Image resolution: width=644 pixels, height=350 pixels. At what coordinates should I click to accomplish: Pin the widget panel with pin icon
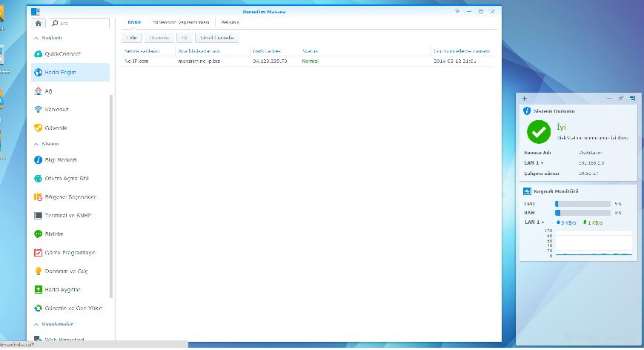(x=620, y=98)
